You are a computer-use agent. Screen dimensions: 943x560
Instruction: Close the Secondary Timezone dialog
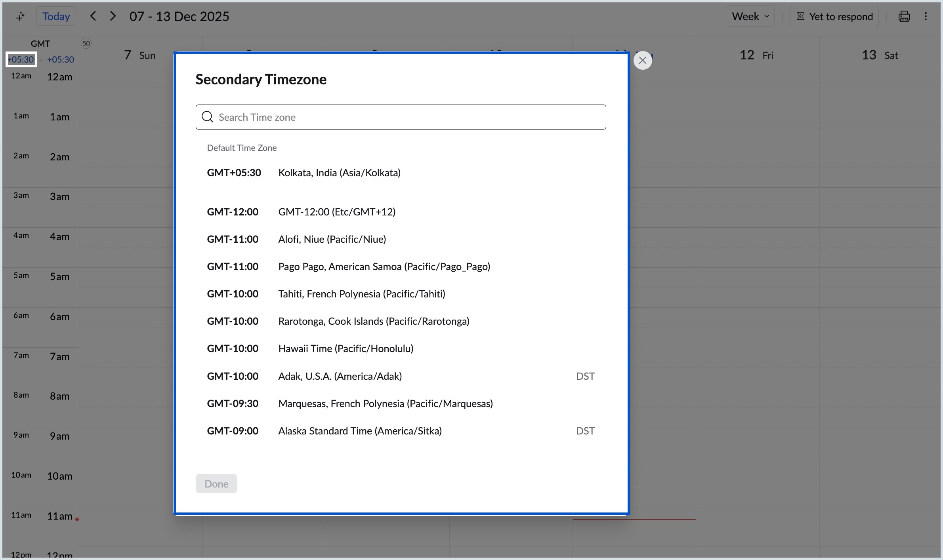pyautogui.click(x=643, y=60)
